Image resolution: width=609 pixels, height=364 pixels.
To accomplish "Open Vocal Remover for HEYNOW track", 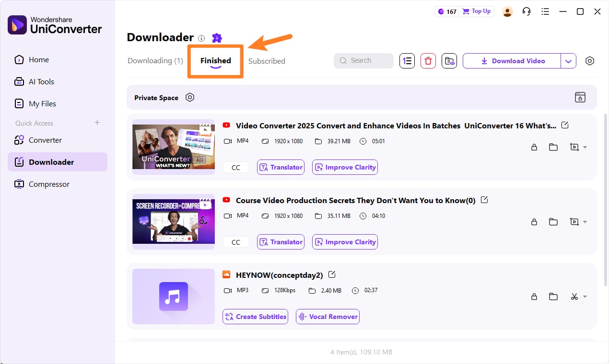I will click(328, 317).
